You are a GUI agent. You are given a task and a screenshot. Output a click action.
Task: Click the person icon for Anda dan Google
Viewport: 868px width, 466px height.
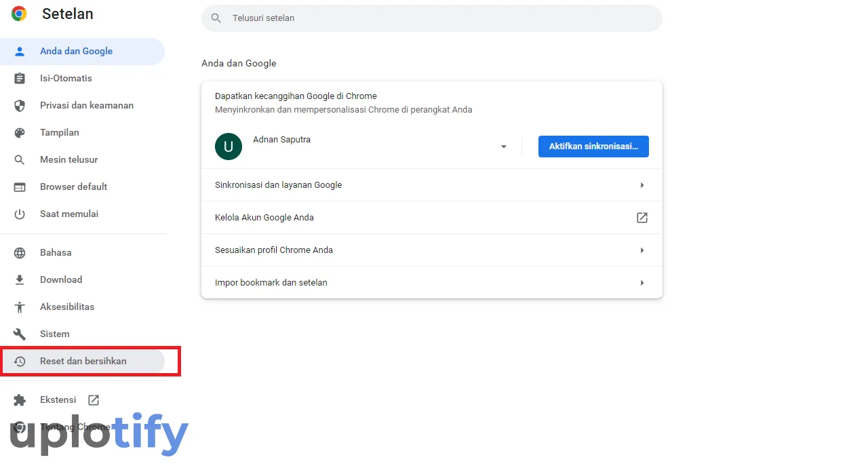point(20,51)
